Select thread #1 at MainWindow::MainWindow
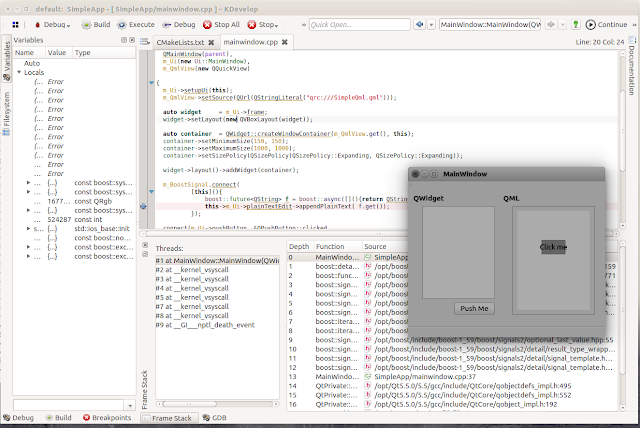The height and width of the screenshot is (428, 640). pos(217,260)
